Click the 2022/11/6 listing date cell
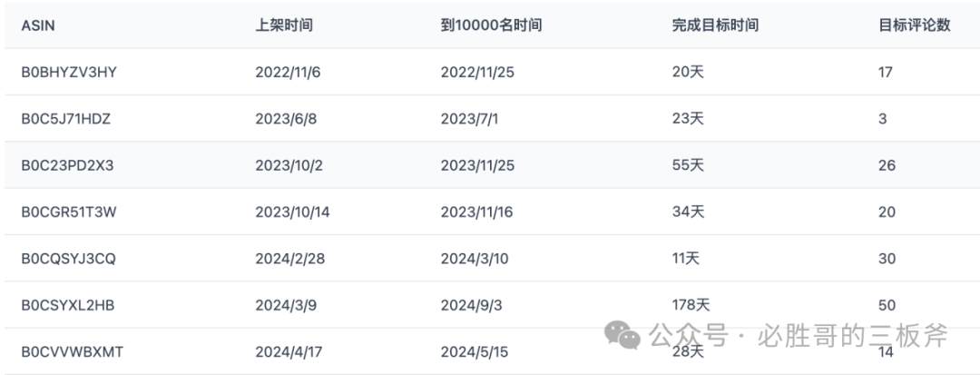The width and height of the screenshot is (980, 375). (288, 72)
